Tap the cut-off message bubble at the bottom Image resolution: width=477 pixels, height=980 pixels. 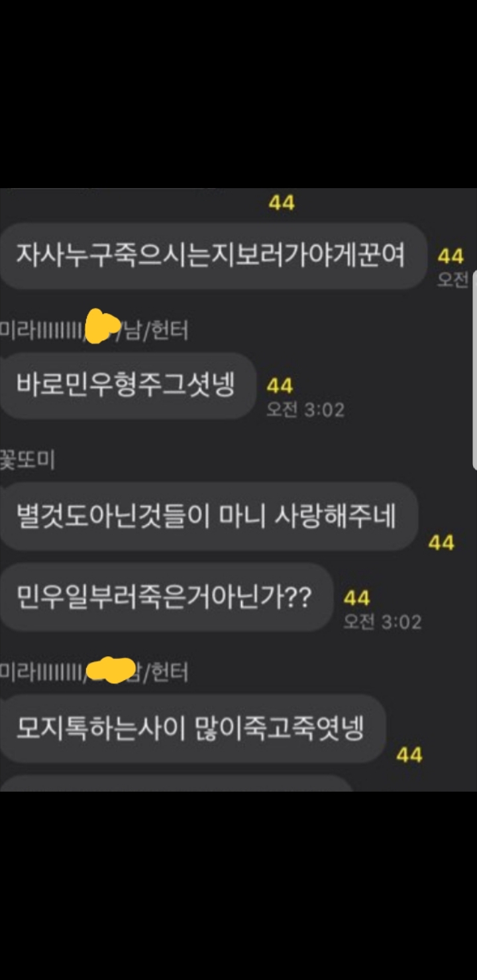(x=176, y=783)
